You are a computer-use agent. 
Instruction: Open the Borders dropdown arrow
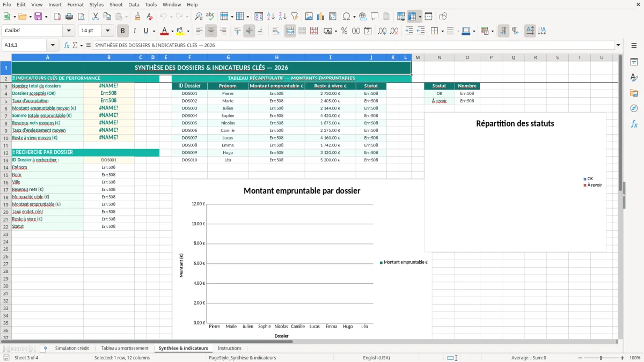pos(442,31)
